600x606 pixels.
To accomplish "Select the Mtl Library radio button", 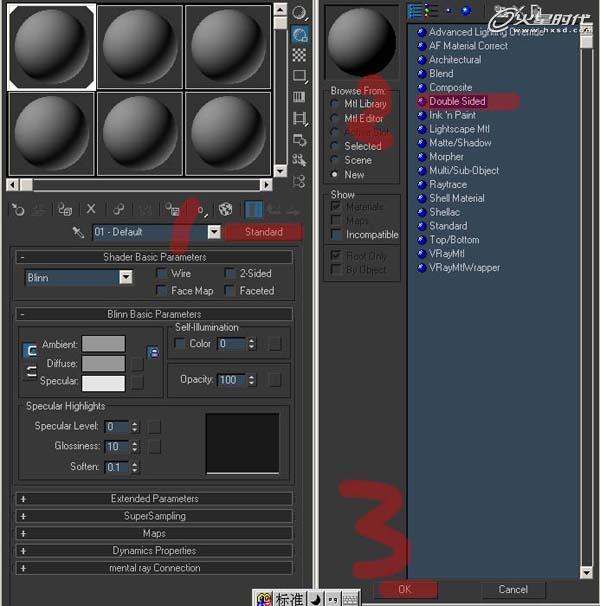I will coord(335,104).
